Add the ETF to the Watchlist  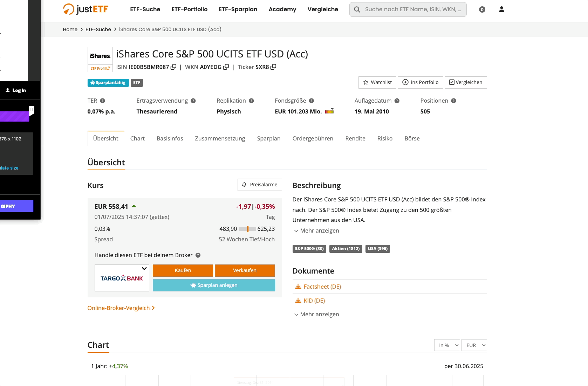377,82
